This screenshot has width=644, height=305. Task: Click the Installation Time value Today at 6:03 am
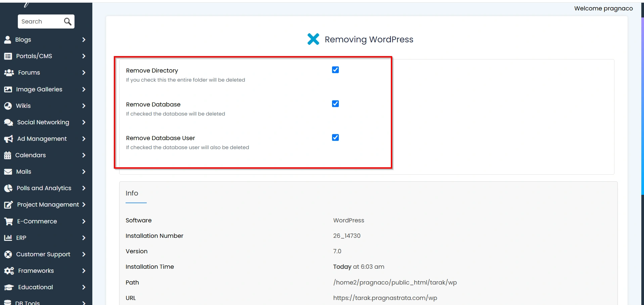coord(359,267)
